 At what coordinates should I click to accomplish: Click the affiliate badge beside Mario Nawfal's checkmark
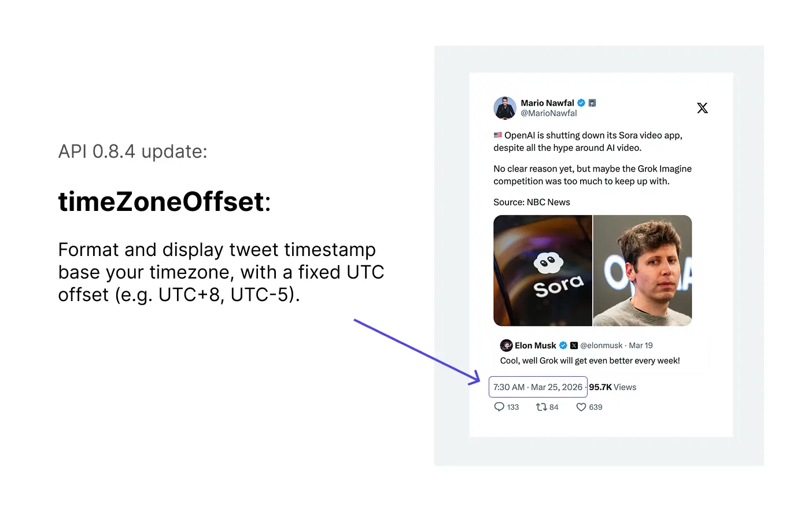tap(592, 103)
